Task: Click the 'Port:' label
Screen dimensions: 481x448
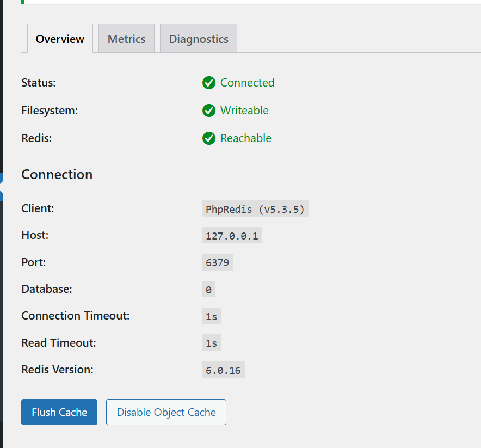Action: [x=34, y=262]
